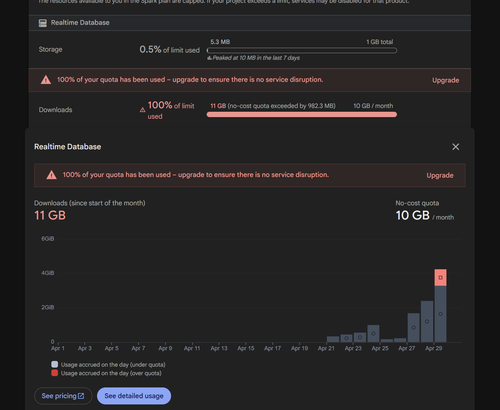Open See detailed usage
The image size is (500, 410).
click(x=134, y=396)
